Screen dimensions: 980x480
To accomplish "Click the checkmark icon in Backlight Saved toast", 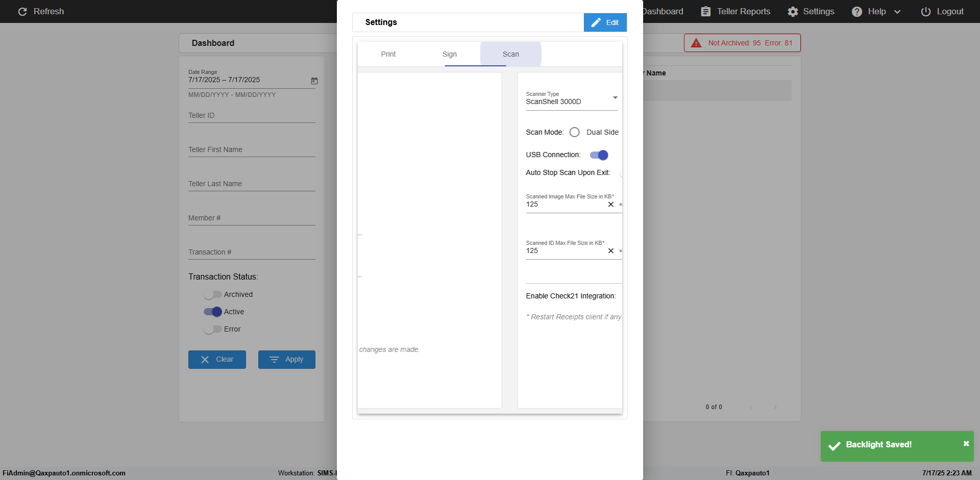I will point(835,446).
